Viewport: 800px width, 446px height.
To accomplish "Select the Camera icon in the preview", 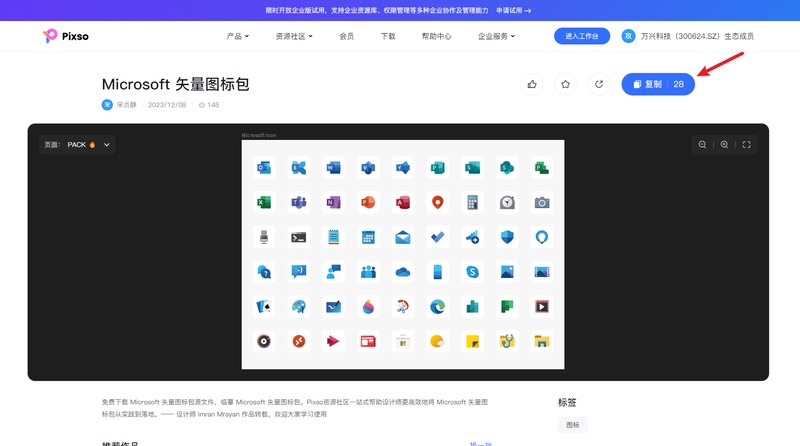I will (x=542, y=203).
